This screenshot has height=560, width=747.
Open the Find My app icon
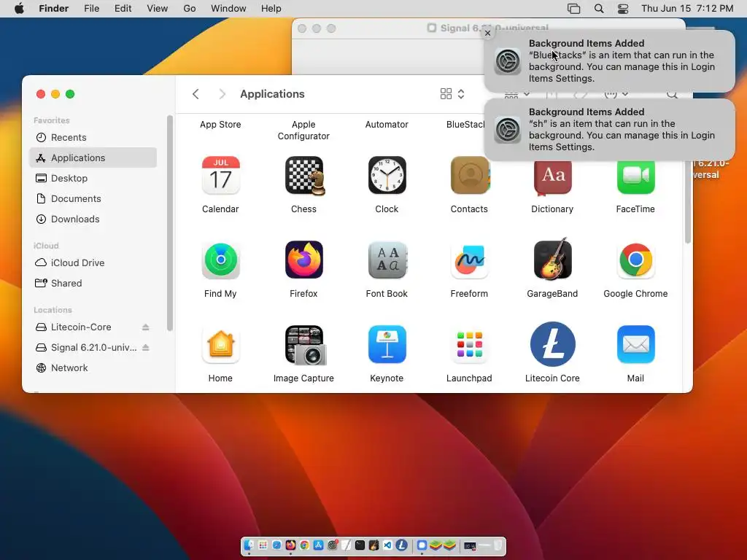(x=220, y=260)
